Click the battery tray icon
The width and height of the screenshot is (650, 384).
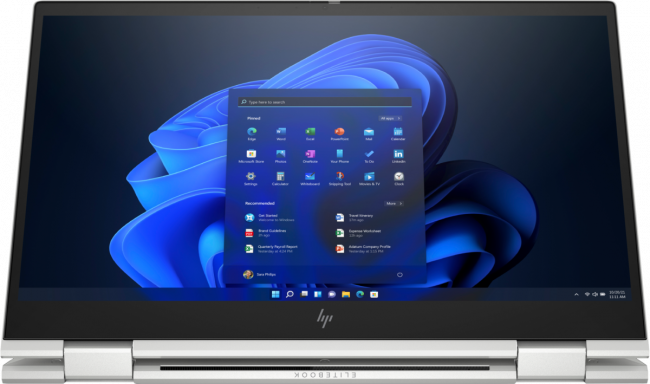603,294
